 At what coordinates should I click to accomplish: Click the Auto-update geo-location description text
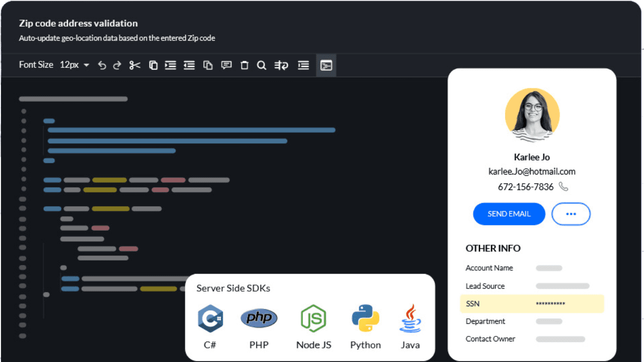(117, 38)
